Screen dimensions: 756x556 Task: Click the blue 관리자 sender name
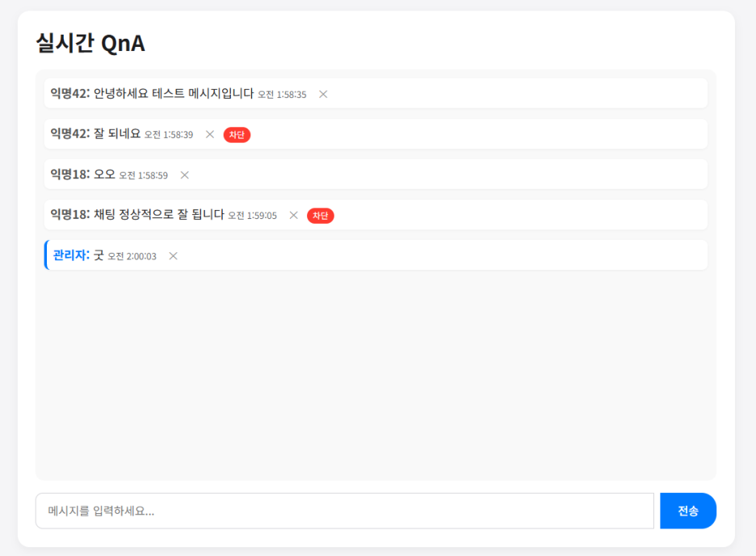[x=71, y=255]
